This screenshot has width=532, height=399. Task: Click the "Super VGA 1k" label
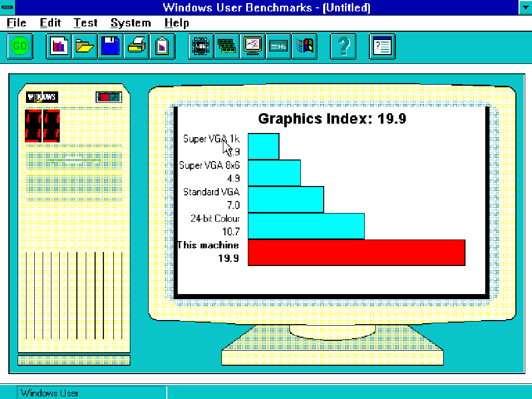pyautogui.click(x=211, y=139)
